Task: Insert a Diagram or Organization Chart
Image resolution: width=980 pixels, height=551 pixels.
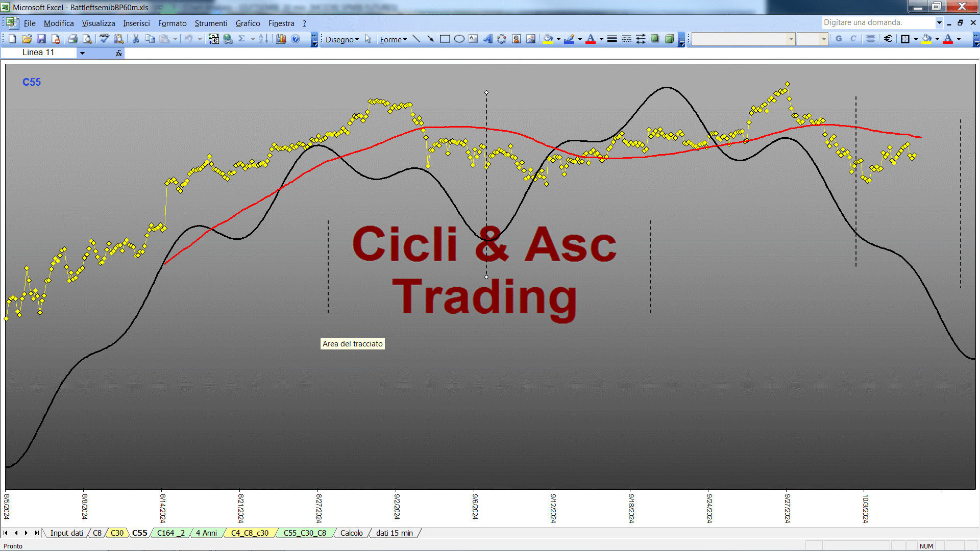Action: [x=502, y=39]
